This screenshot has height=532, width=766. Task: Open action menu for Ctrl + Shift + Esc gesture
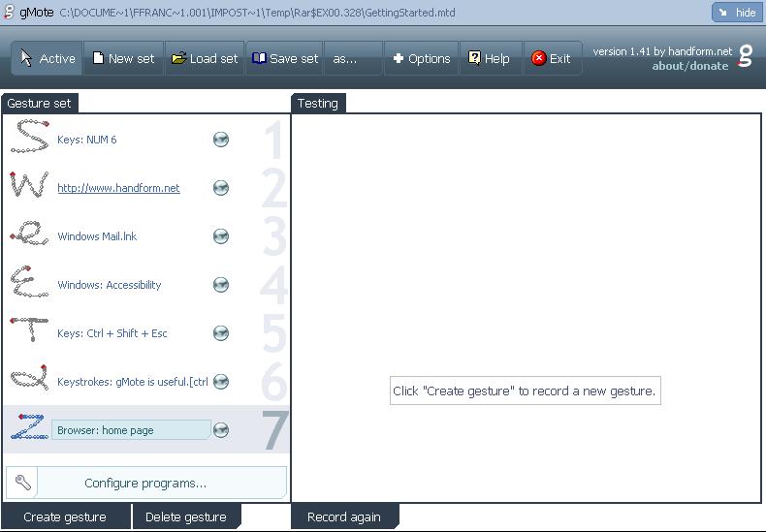tap(221, 333)
